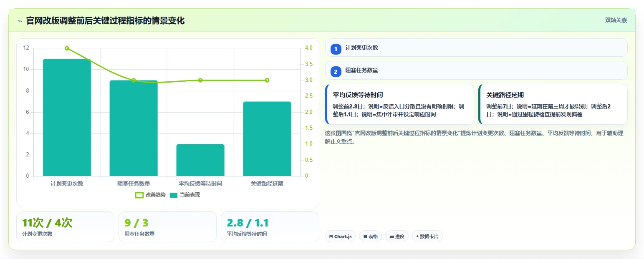Click the chart title 官网改版调整前后关键过程指标的情景变化

(105, 20)
